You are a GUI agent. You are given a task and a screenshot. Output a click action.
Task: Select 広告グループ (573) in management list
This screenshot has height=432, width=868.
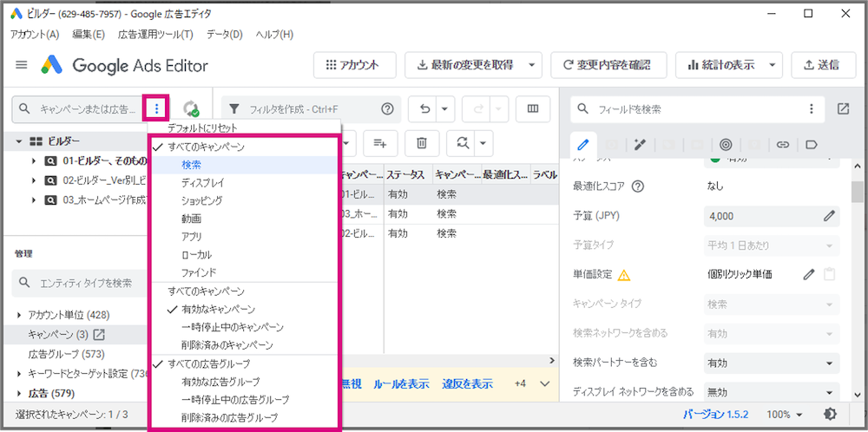[67, 353]
